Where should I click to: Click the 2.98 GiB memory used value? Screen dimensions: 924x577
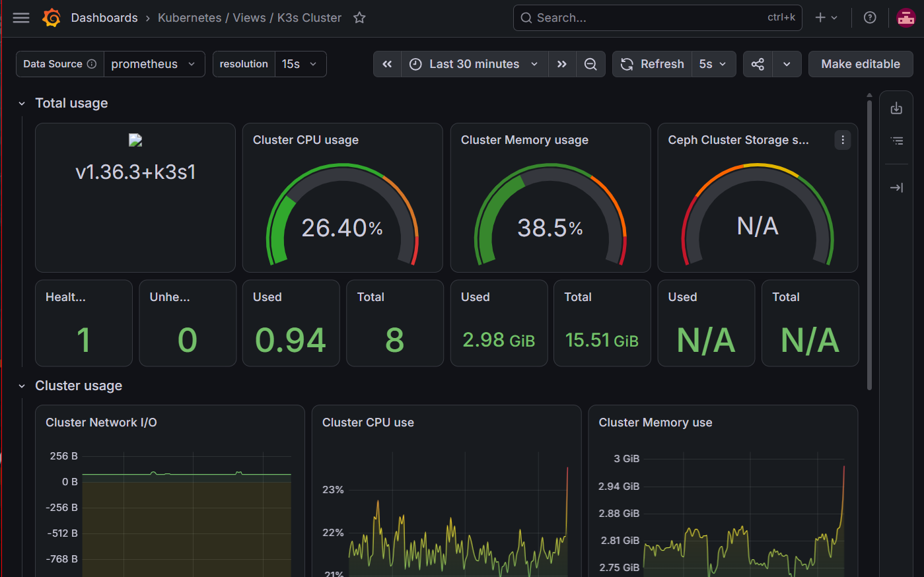coord(499,340)
